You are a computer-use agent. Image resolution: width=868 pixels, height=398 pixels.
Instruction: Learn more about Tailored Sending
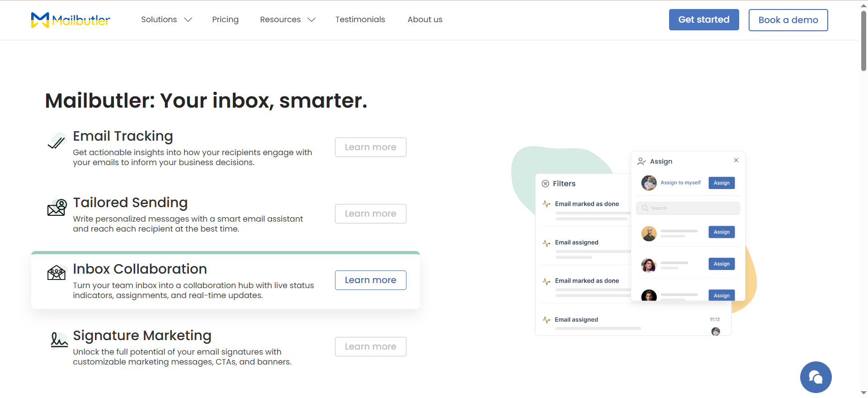[x=370, y=213]
